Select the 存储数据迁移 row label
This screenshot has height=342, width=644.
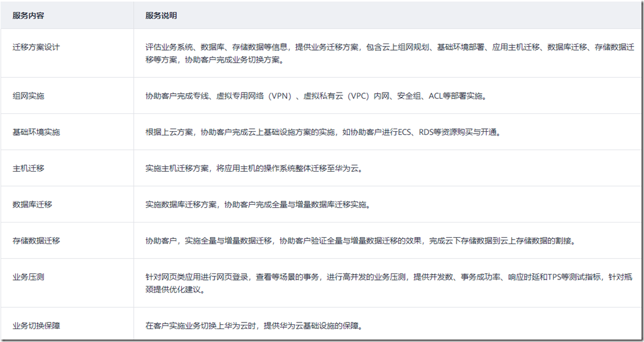(36, 240)
